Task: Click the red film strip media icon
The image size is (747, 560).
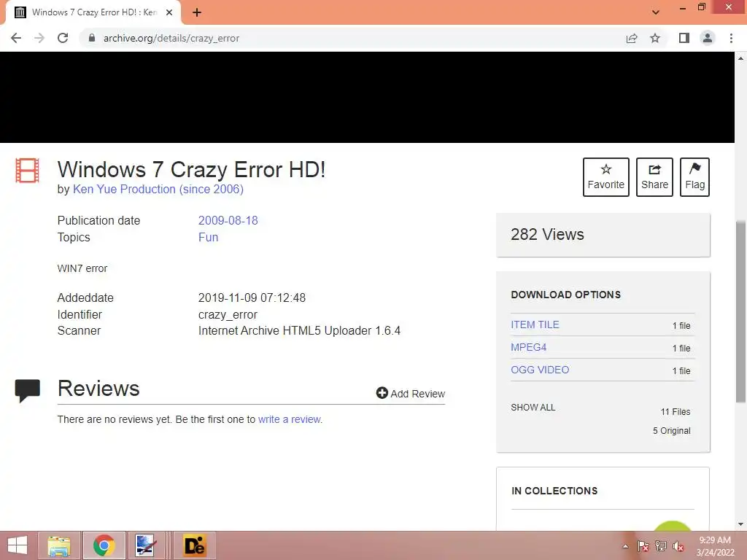Action: pos(27,170)
